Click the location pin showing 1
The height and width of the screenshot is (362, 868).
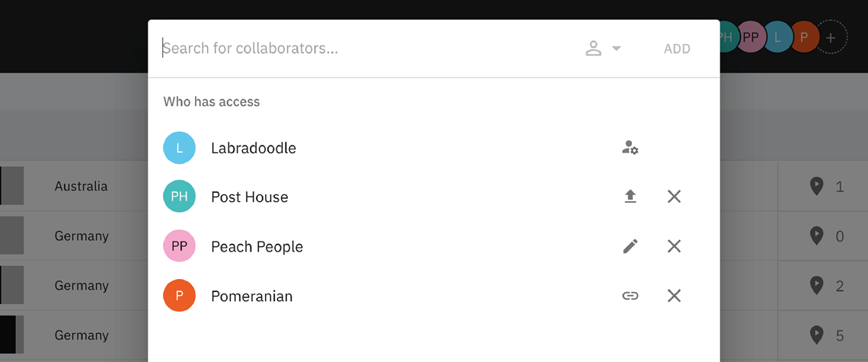tap(816, 186)
